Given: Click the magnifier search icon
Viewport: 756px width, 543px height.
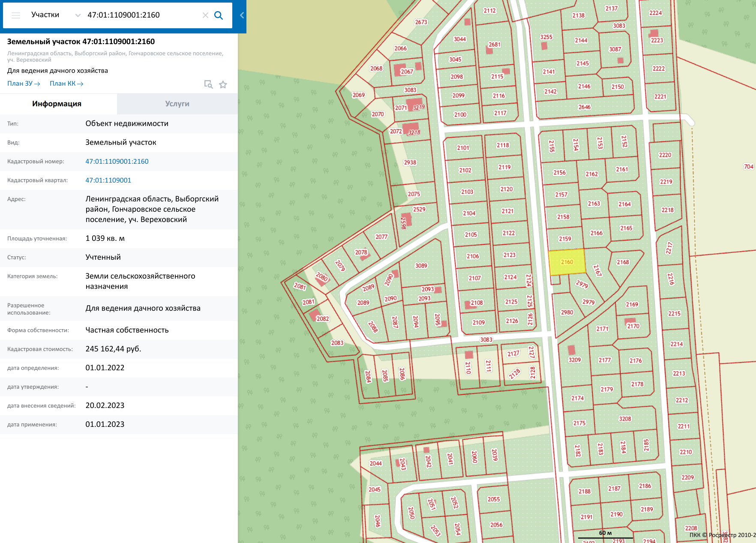Looking at the screenshot, I should (219, 15).
